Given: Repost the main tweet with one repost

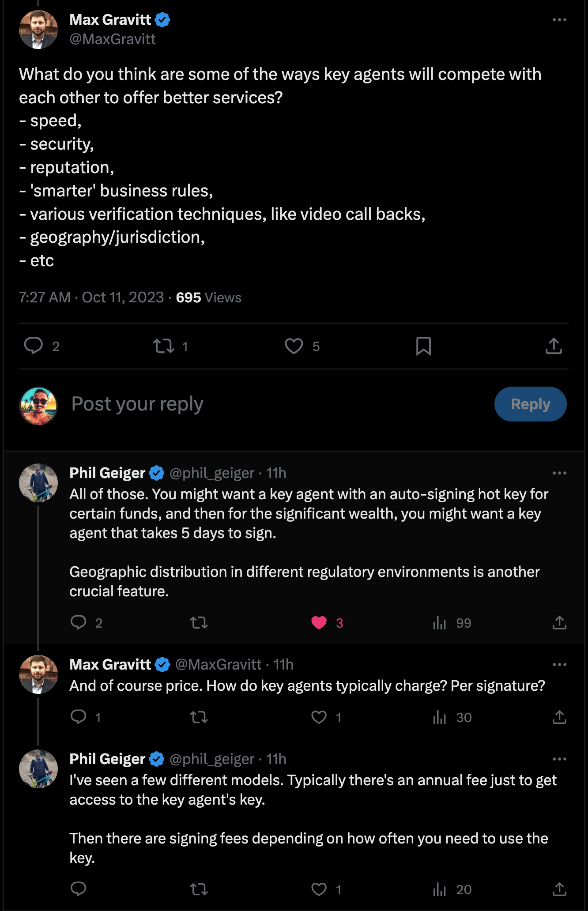Looking at the screenshot, I should click(x=164, y=346).
